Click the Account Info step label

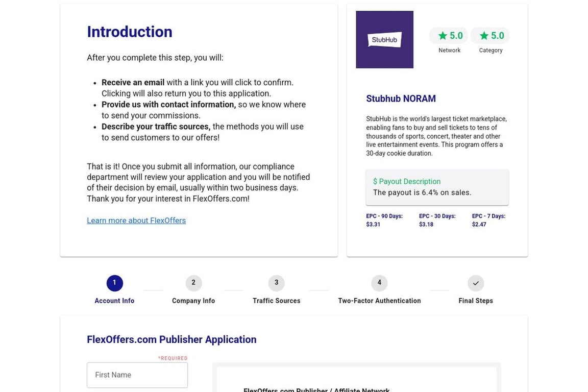coord(114,301)
